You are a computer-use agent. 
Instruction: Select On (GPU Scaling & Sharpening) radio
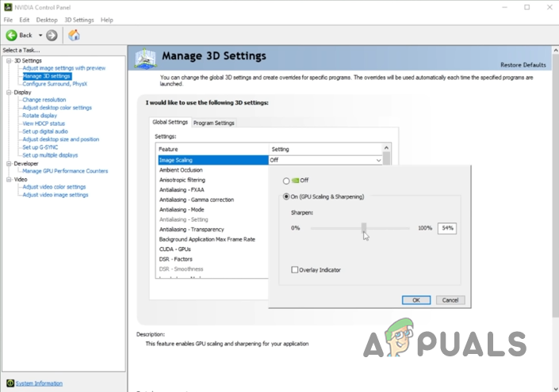286,196
